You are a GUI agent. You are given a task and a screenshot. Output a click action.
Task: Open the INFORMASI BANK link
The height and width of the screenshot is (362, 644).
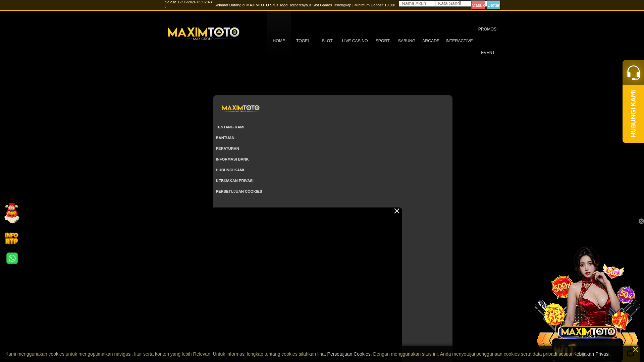tap(232, 159)
